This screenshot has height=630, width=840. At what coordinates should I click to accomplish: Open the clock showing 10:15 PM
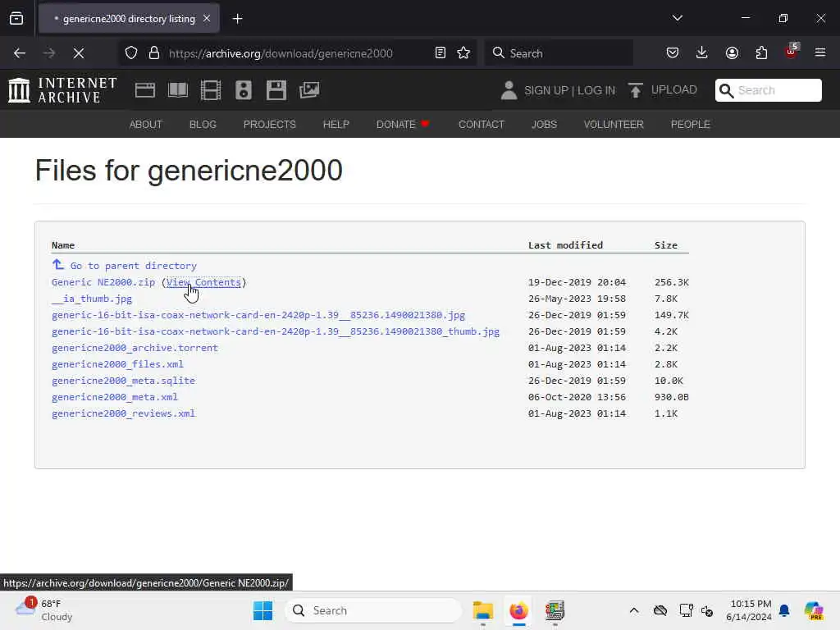(x=749, y=610)
